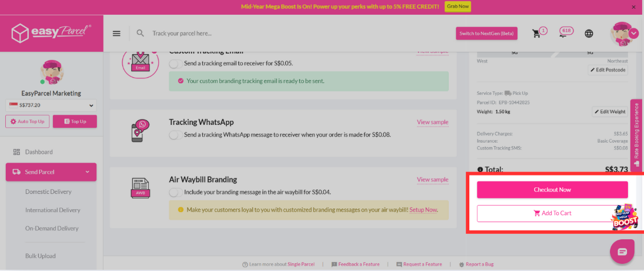Screen dimensions: 644x271
Task: Click the sidebar profile avatar
Action: point(52,72)
